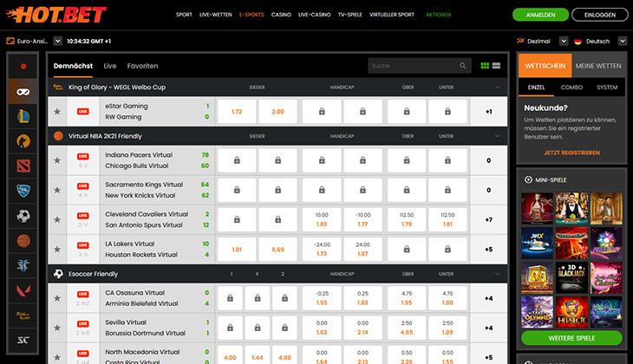Switch to the Live tab
The image size is (633, 364).
click(x=110, y=66)
